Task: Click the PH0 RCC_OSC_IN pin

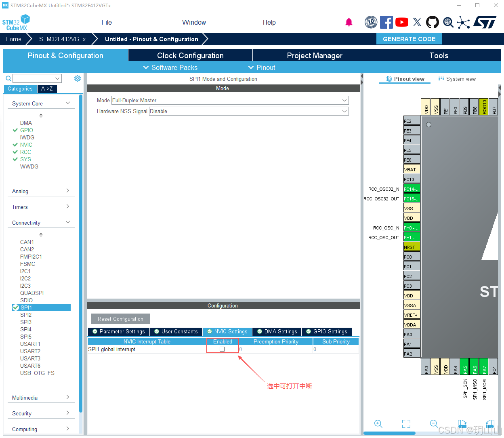Action: (x=412, y=227)
